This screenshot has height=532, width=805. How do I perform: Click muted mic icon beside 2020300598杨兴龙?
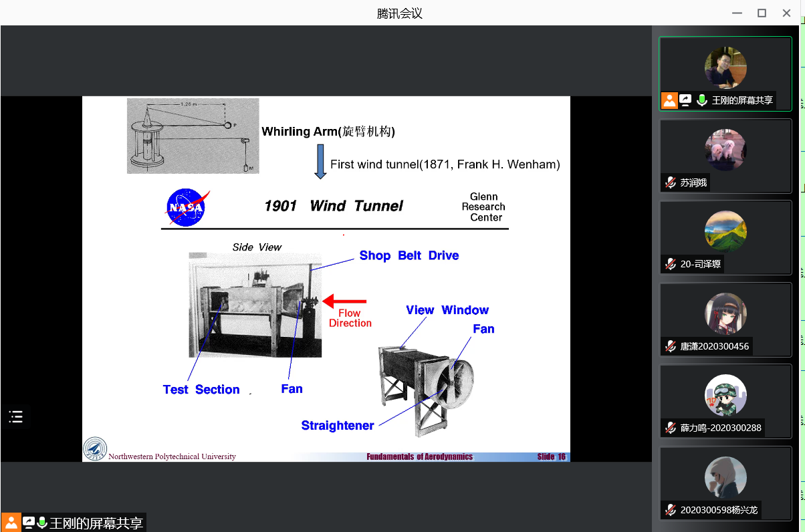coord(671,510)
